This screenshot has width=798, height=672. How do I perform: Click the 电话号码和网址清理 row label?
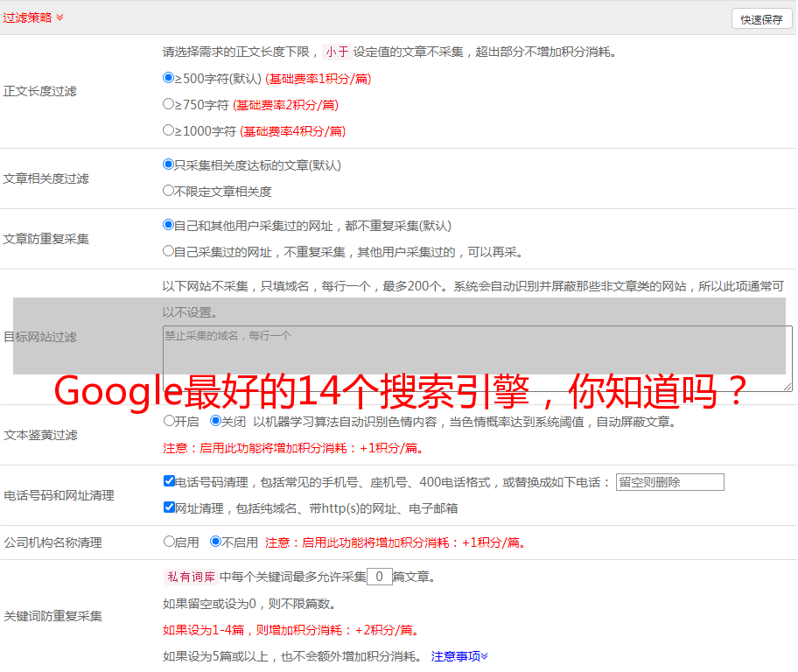click(59, 495)
